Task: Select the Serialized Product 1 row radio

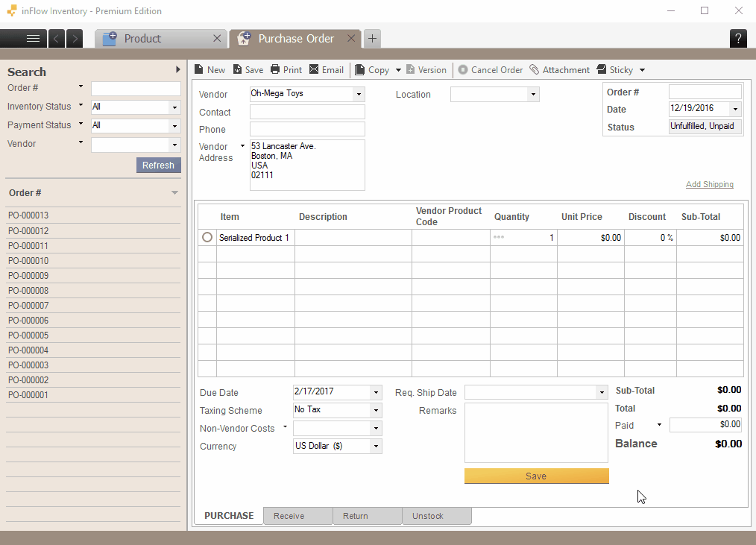Action: [x=207, y=237]
